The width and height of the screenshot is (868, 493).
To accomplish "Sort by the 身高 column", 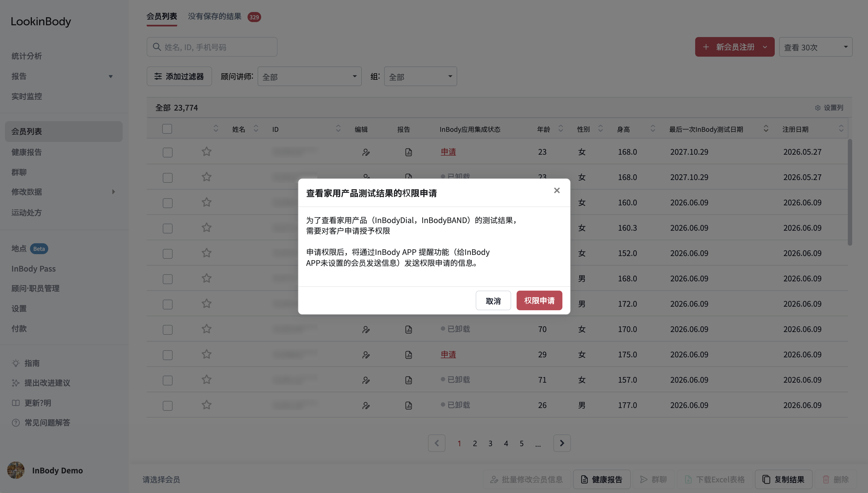I will point(653,129).
